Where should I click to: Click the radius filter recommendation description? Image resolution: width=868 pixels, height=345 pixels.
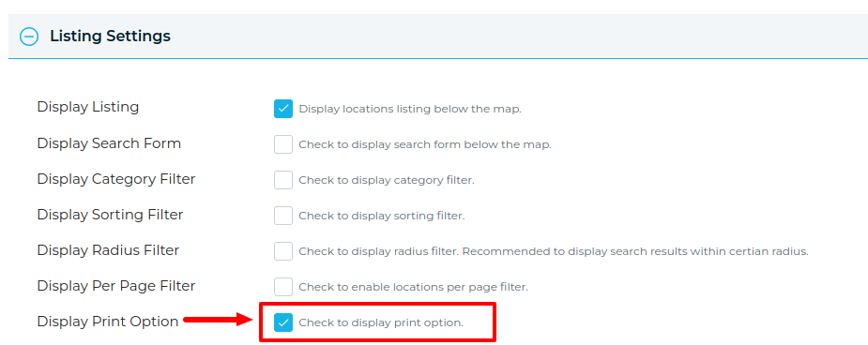(x=555, y=251)
